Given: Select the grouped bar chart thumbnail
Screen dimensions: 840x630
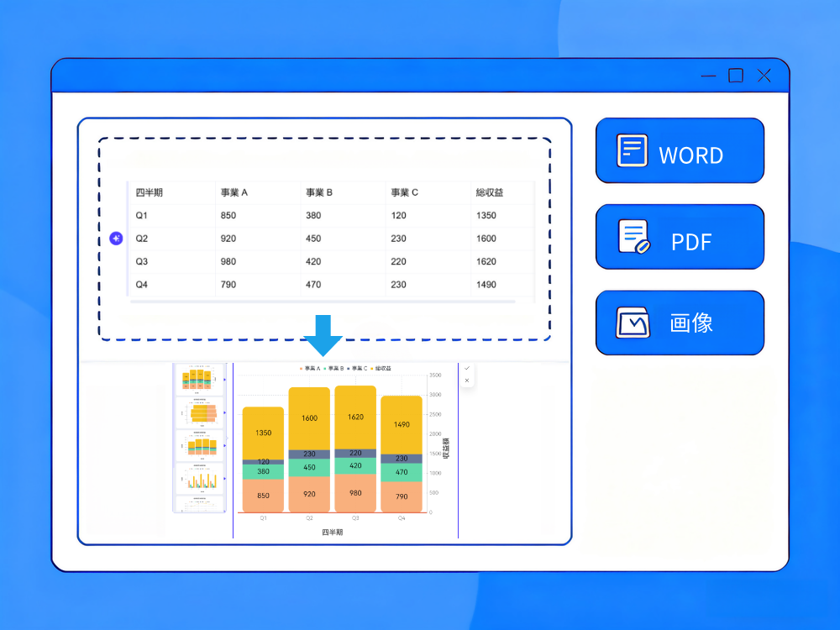Looking at the screenshot, I should pyautogui.click(x=200, y=480).
